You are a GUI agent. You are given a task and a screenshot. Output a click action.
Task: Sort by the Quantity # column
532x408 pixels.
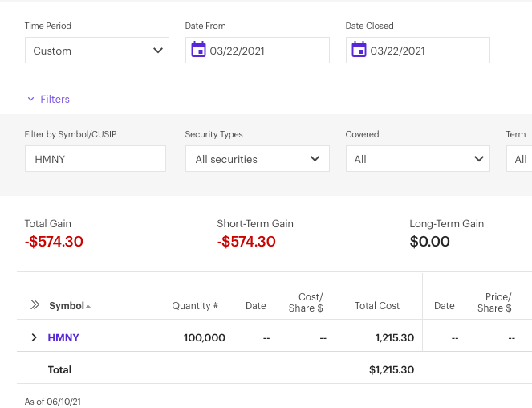click(195, 306)
